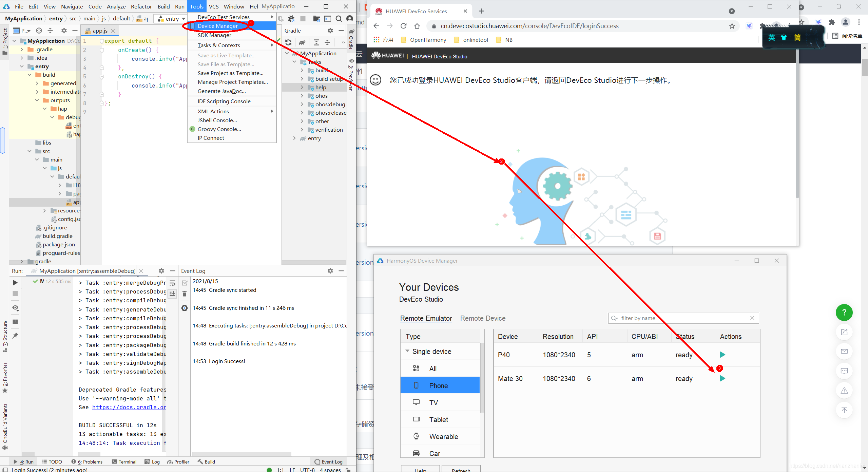
Task: Click the stop square in Run panel
Action: [15, 294]
